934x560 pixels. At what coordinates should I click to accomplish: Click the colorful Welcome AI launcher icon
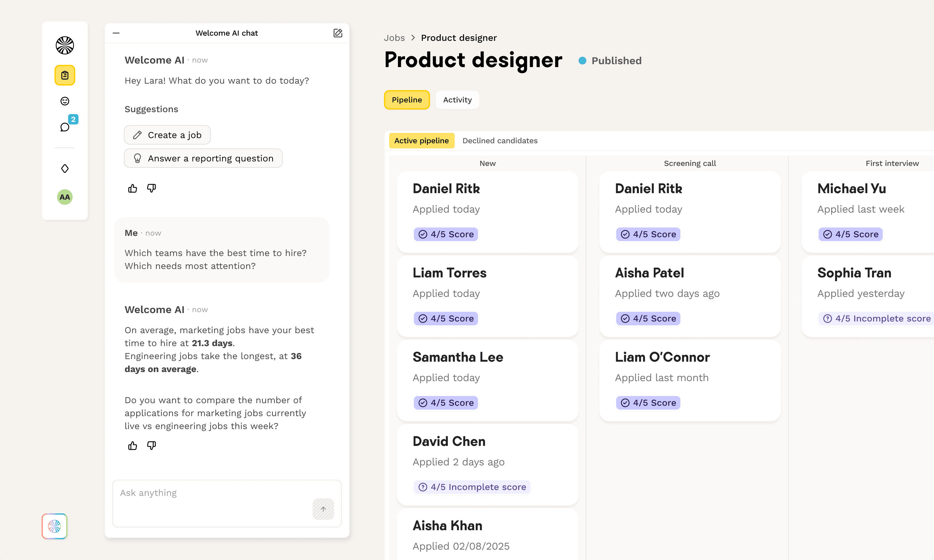pos(54,526)
